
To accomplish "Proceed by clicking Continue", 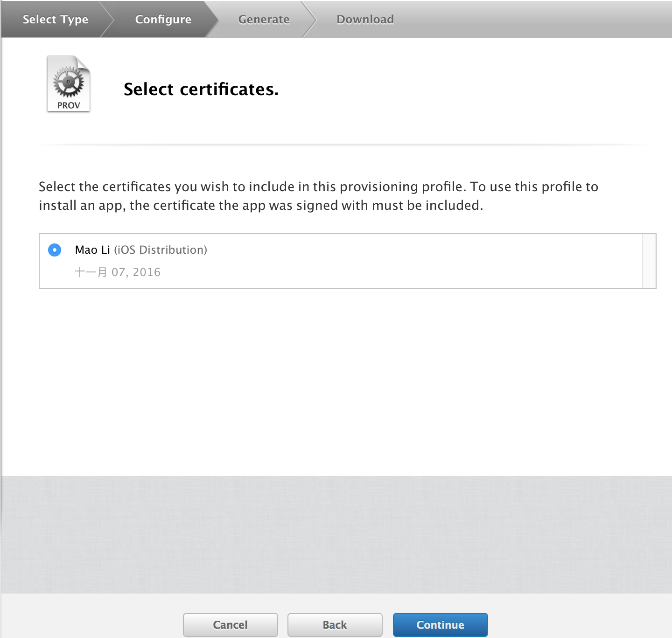I will tap(440, 624).
